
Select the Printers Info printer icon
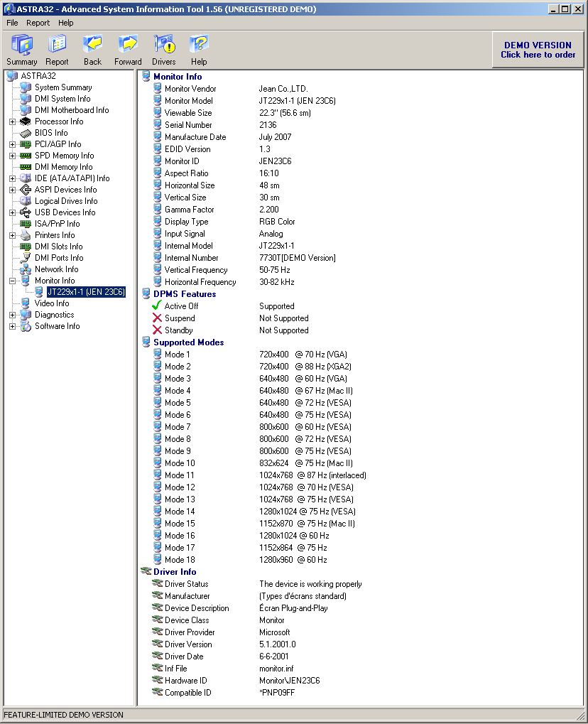pos(26,235)
